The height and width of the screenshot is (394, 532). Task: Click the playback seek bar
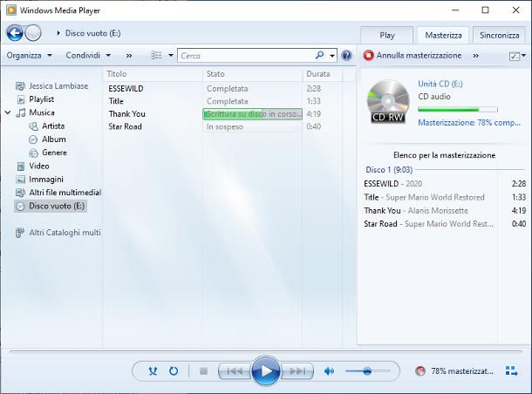[266, 351]
